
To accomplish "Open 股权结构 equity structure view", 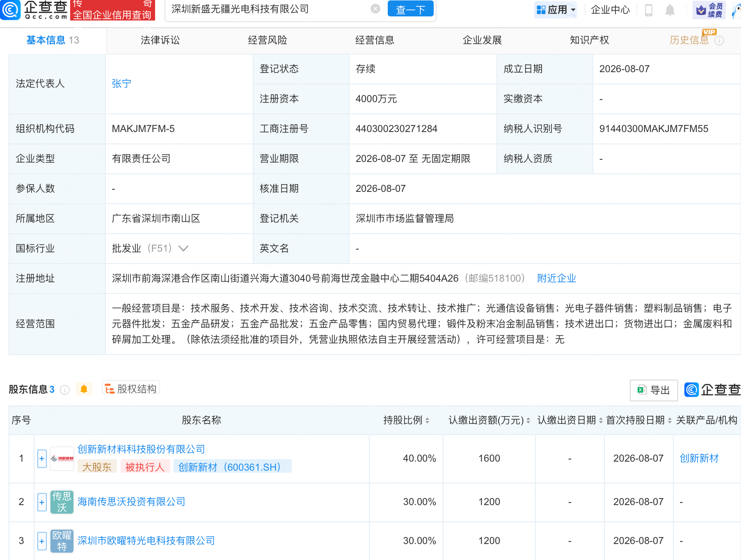I will [x=131, y=389].
